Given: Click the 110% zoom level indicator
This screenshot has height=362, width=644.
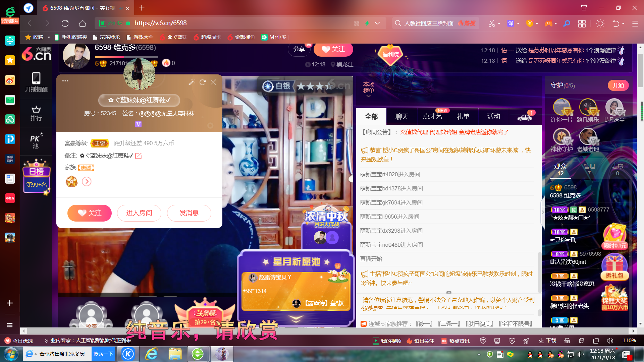Looking at the screenshot, I should pos(629,341).
